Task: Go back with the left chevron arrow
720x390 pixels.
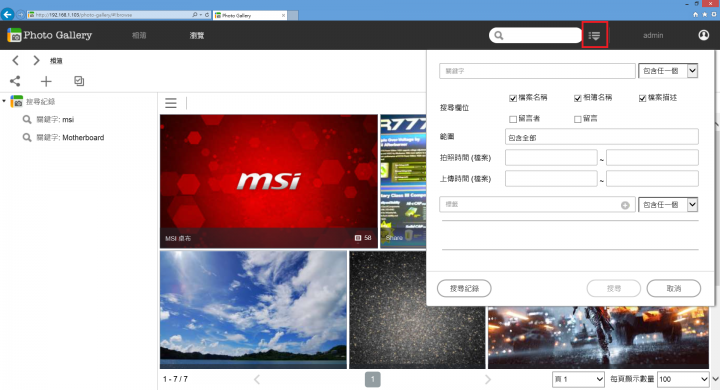Action: (x=16, y=60)
